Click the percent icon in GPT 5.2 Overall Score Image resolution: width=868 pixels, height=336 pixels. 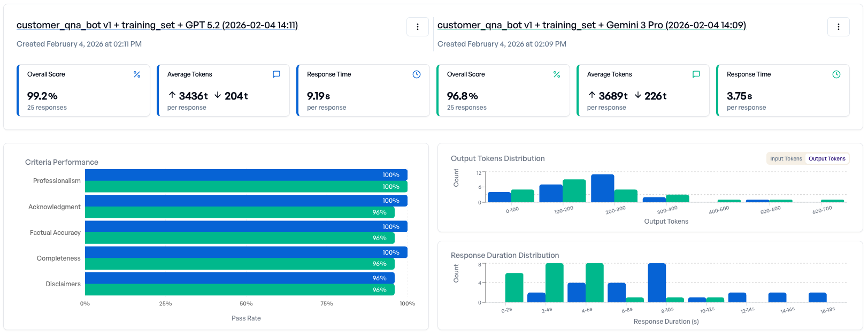pyautogui.click(x=137, y=74)
